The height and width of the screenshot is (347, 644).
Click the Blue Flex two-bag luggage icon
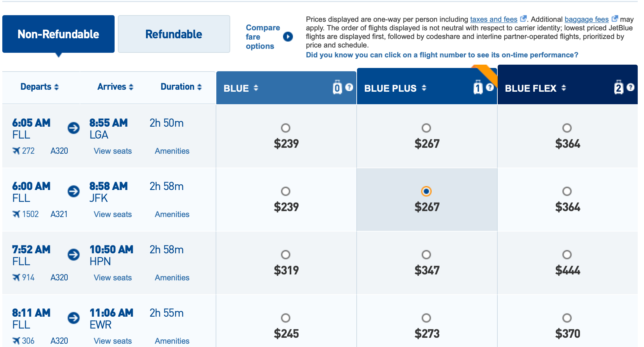[619, 87]
